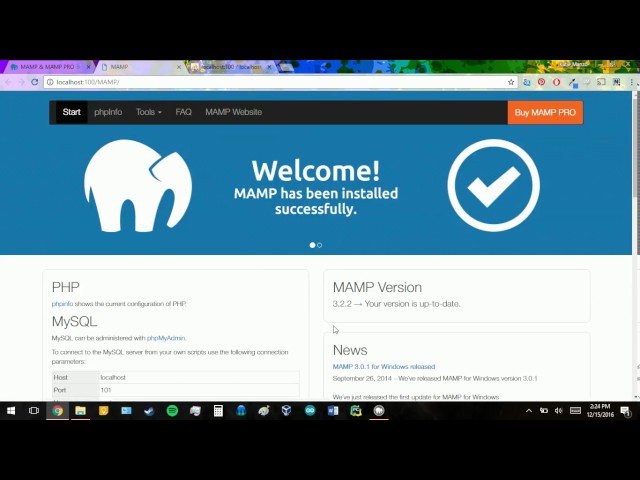Select the first carousel slide indicator
640x480 pixels.
coord(312,245)
